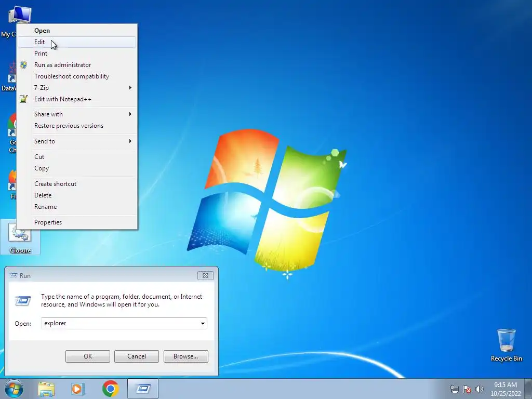Click the Run as administrator shield icon

[23, 65]
